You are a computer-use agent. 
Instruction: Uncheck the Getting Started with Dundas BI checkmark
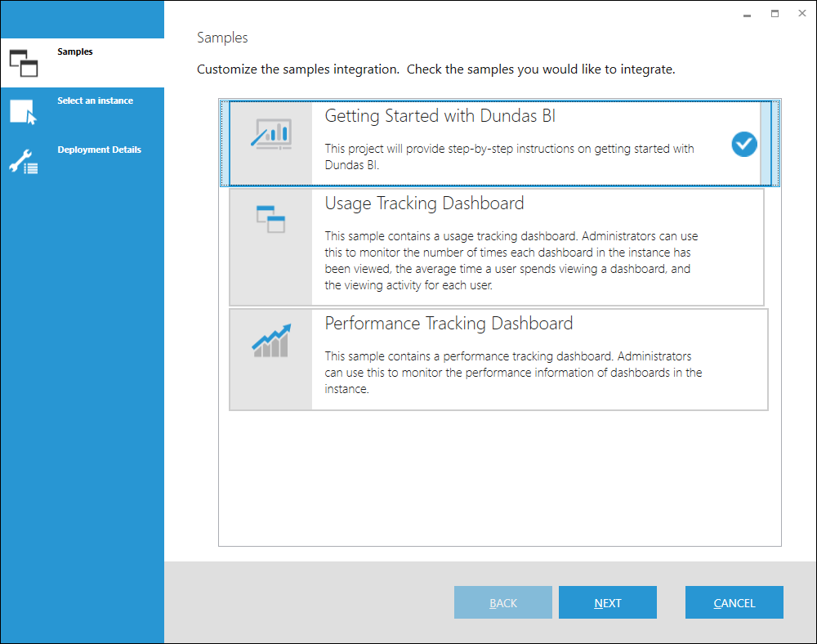[x=744, y=144]
